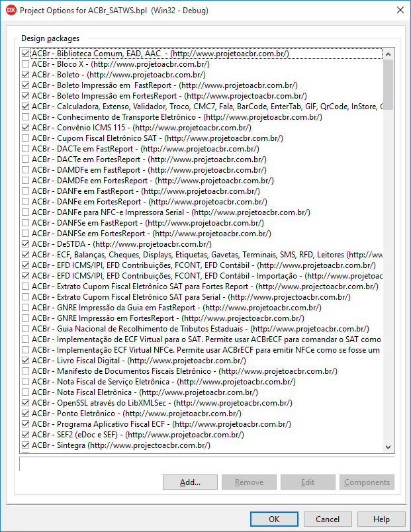The width and height of the screenshot is (411, 532).
Task: Check DANFSe em FortesReport checkbox
Action: coord(25,234)
